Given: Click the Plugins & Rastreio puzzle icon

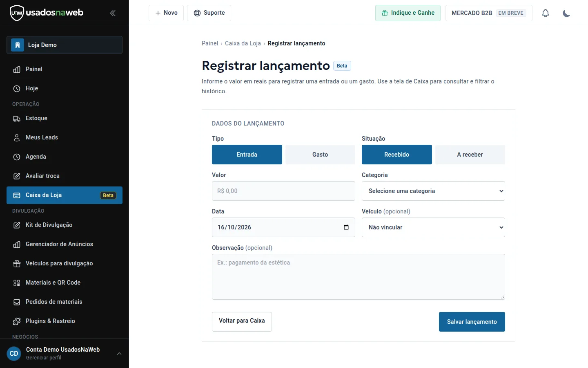Looking at the screenshot, I should point(17,321).
